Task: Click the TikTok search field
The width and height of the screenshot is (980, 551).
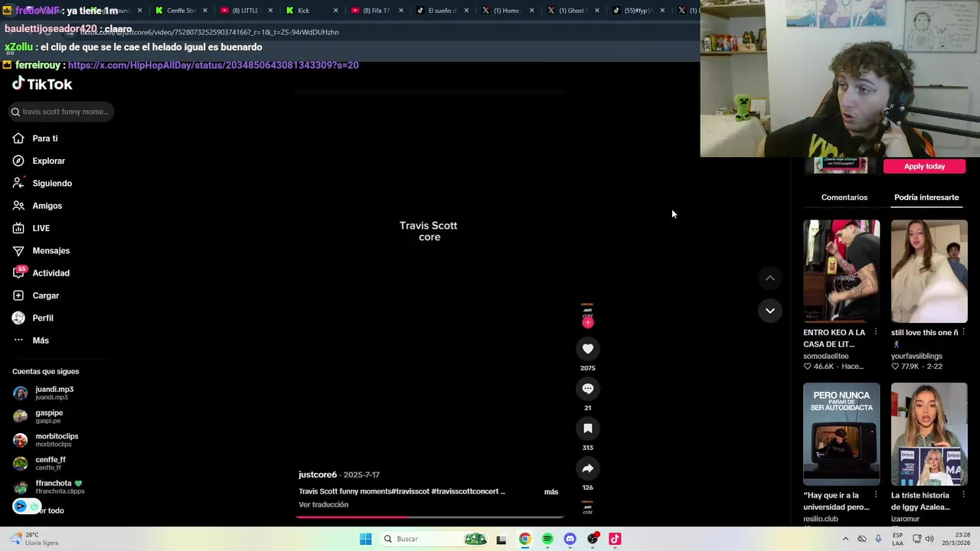Action: (x=61, y=112)
